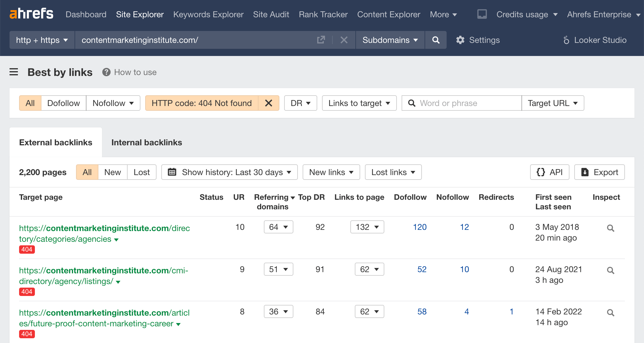Click the Export button

599,172
